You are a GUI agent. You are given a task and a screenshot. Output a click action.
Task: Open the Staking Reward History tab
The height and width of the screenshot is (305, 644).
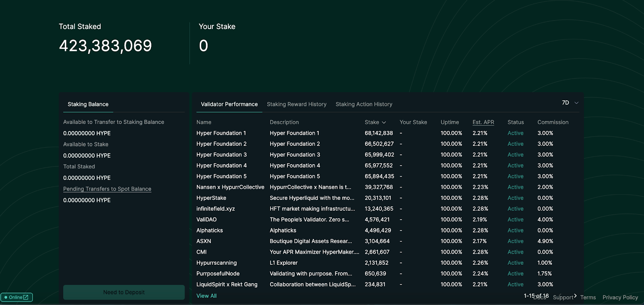point(297,104)
